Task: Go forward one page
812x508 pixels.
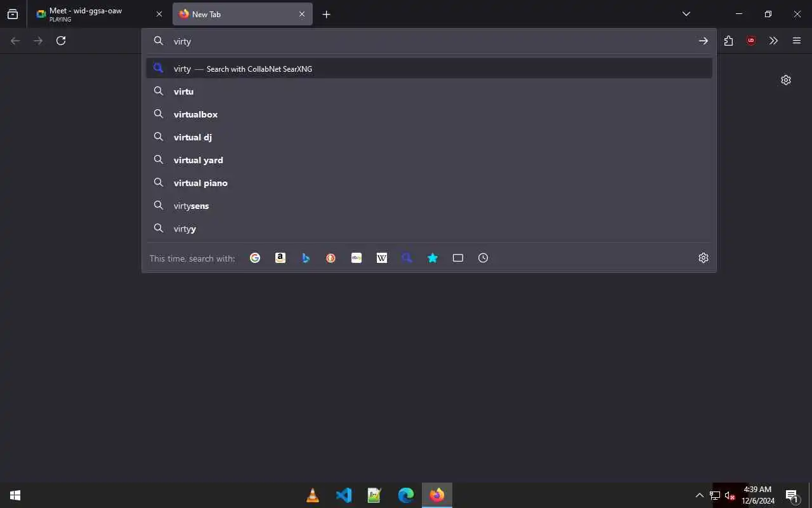Action: pos(38,41)
